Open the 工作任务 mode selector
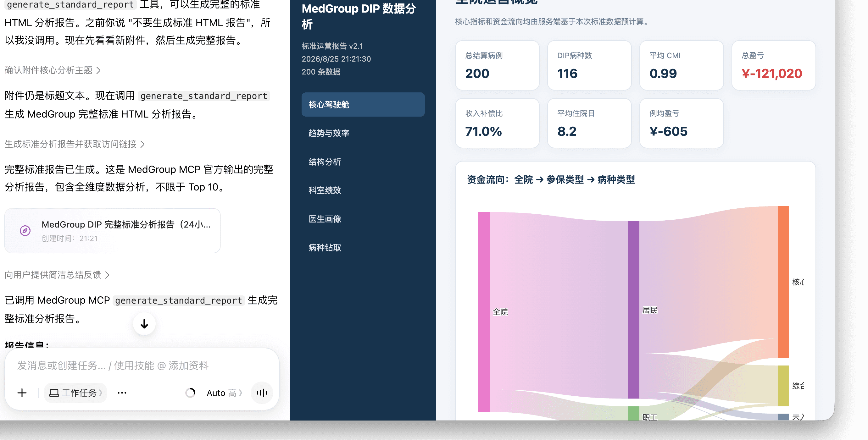Image resolution: width=868 pixels, height=440 pixels. 75,393
